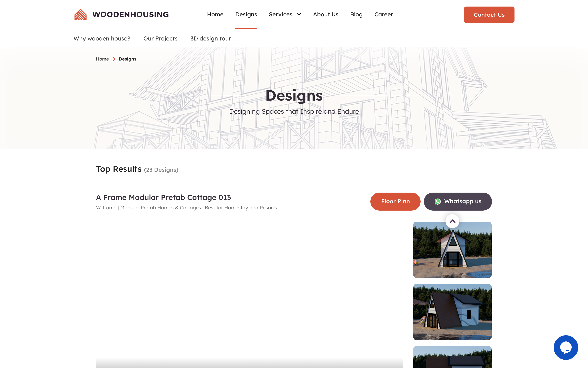Open the Our Projects link
The height and width of the screenshot is (368, 588).
tap(160, 38)
